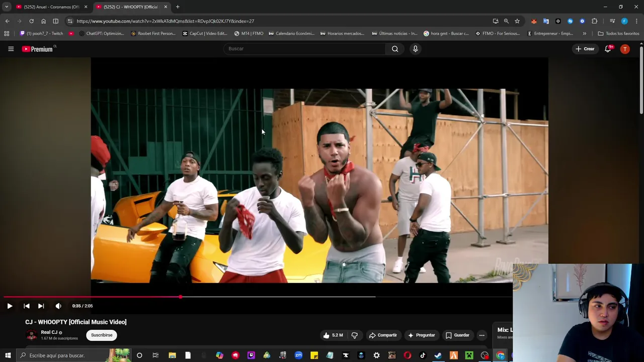Open the Horarios mercados bookmark
Viewport: 644px width, 362px height.
coord(342,34)
